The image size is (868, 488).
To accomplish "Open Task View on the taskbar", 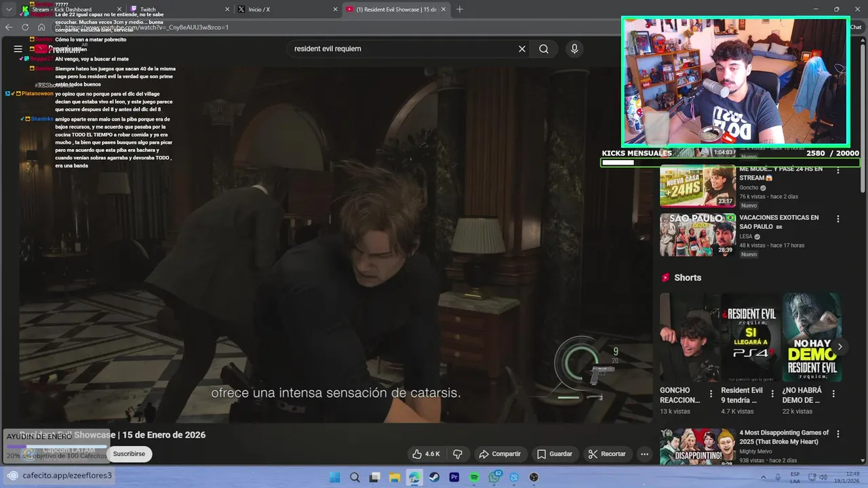I will (x=374, y=477).
